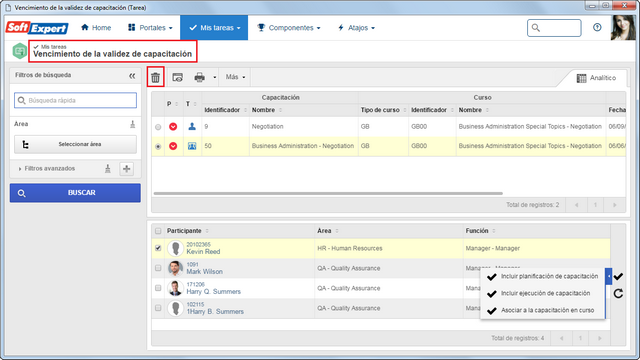Click the SoftExpert logo
Screen dimensions: 640x360
(37, 28)
